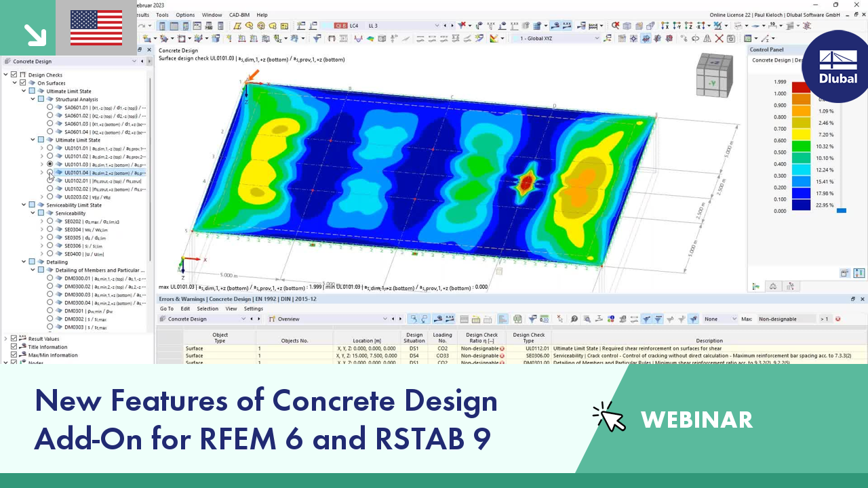
Task: Toggle the On Surfaces checkbox
Action: (23, 83)
